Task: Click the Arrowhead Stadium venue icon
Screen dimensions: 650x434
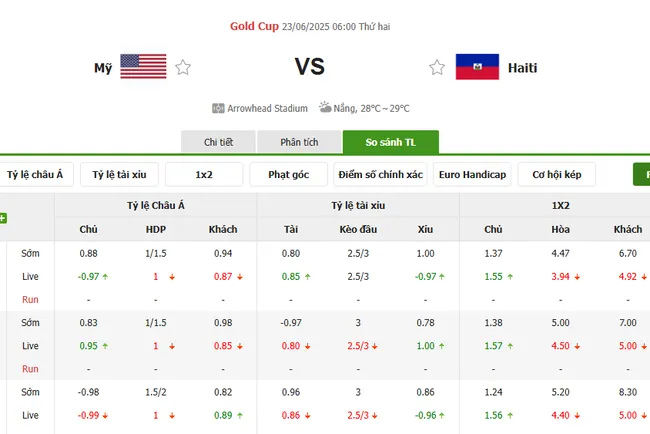Action: [218, 108]
